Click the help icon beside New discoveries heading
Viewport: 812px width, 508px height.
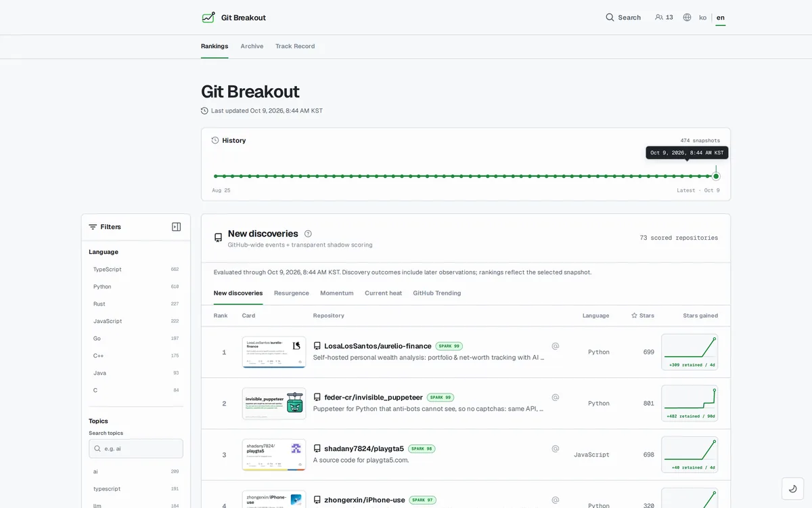point(308,234)
